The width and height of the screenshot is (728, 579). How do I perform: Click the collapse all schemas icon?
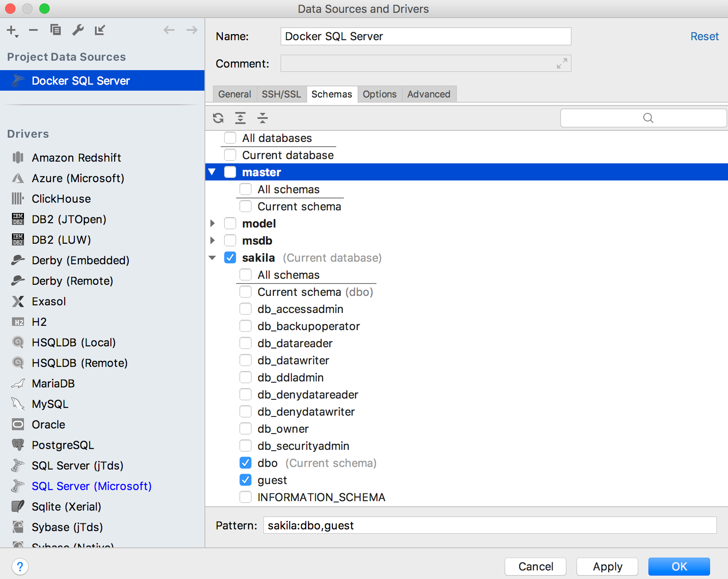click(263, 118)
